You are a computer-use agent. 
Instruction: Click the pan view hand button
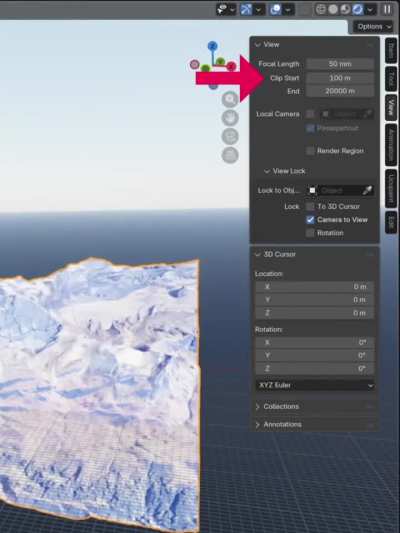pos(230,118)
